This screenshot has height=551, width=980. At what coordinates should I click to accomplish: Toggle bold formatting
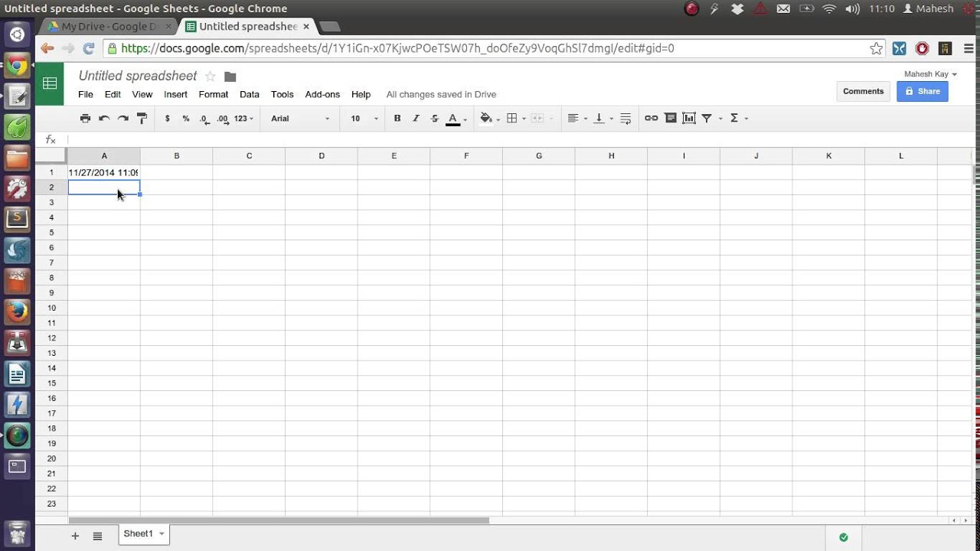point(397,119)
